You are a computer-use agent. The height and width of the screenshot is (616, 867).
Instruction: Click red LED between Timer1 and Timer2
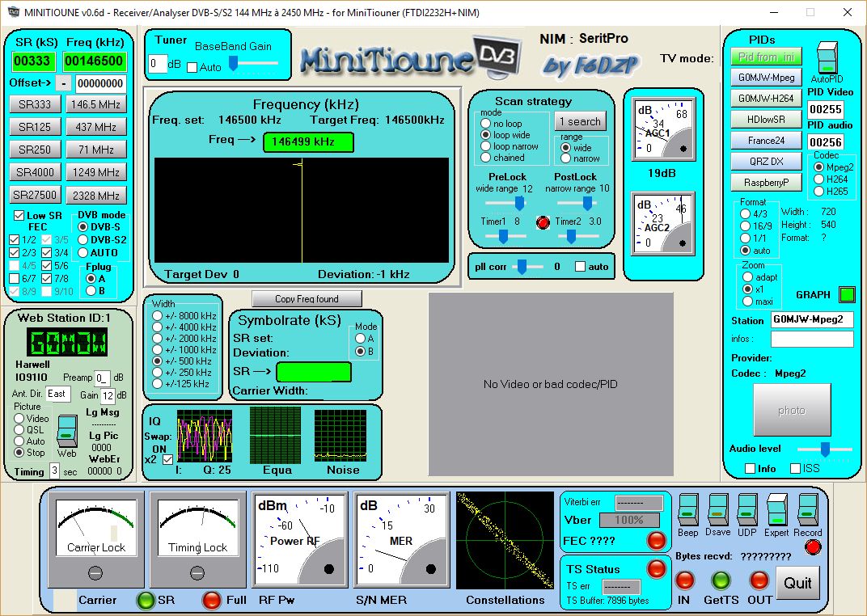[x=543, y=222]
